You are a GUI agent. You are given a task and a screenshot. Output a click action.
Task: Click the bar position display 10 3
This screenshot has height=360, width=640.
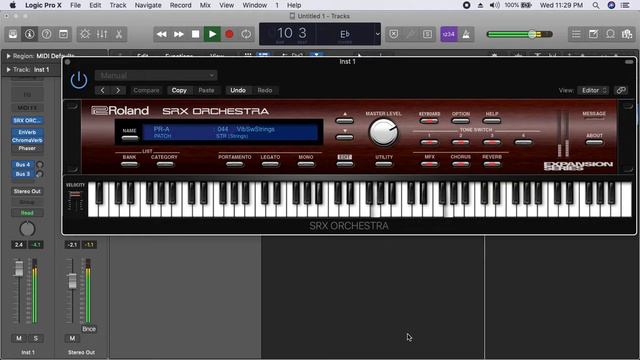[x=291, y=33]
